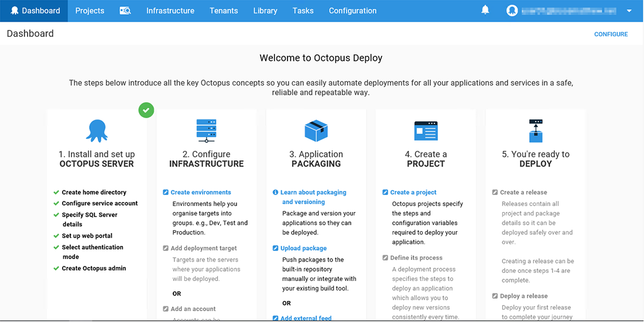
Task: Open the search projects icon in navbar
Action: point(125,11)
